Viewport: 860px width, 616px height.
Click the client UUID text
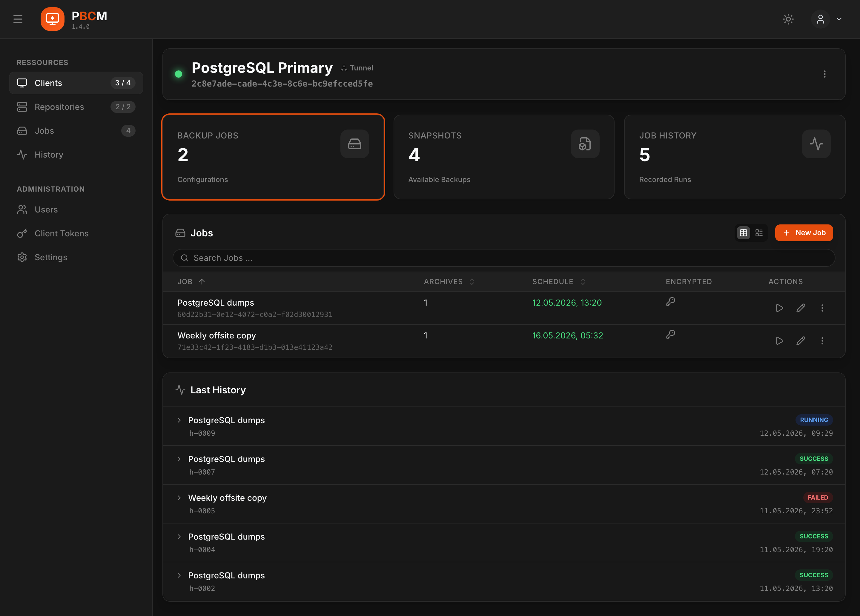(282, 84)
